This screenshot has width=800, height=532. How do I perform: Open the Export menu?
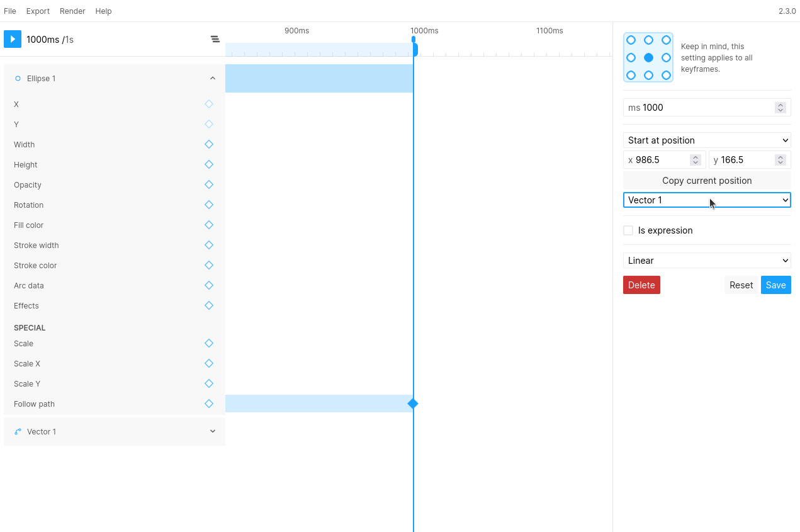click(x=38, y=11)
